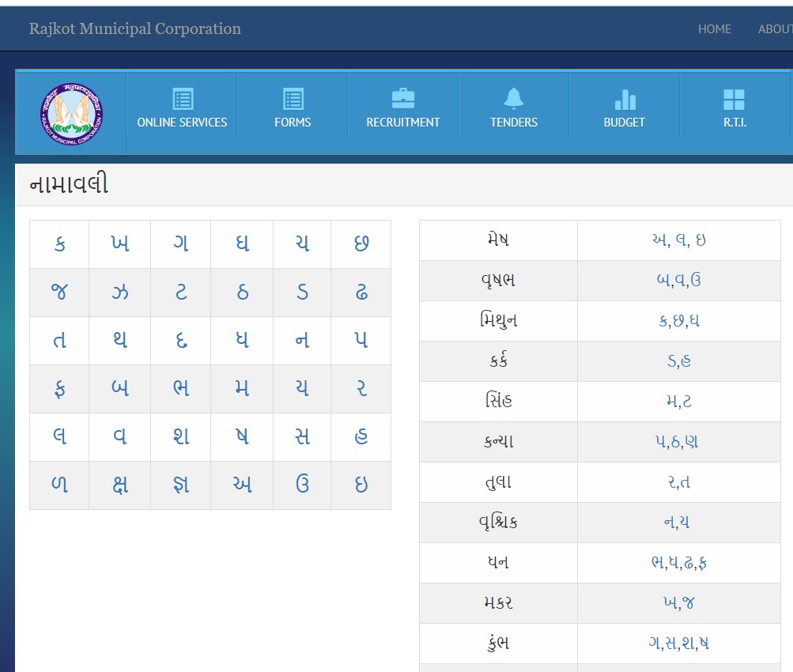This screenshot has width=793, height=672.
Task: Select R.T.I. menu label
Action: tap(734, 123)
